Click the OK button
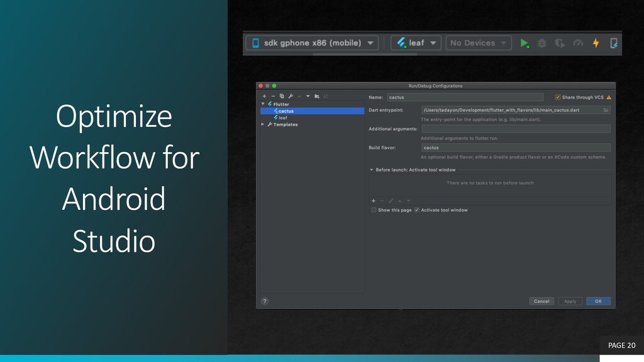The height and width of the screenshot is (362, 644). point(599,301)
